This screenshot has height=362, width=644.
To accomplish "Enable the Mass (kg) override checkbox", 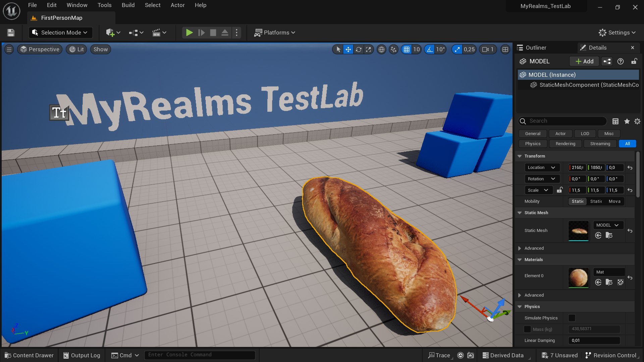I will click(x=528, y=329).
